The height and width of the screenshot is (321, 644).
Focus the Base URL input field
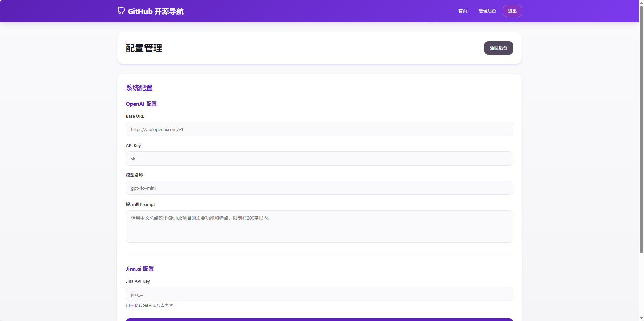(x=319, y=129)
